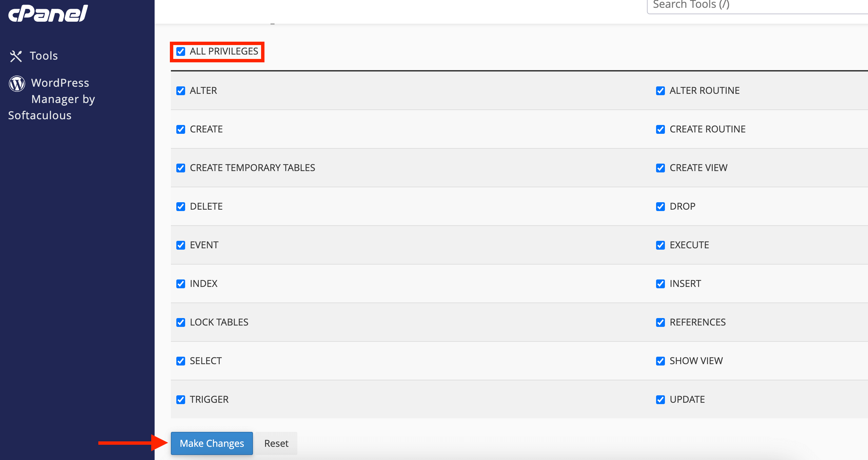Toggle the LOCK TABLES checkbox

[181, 322]
